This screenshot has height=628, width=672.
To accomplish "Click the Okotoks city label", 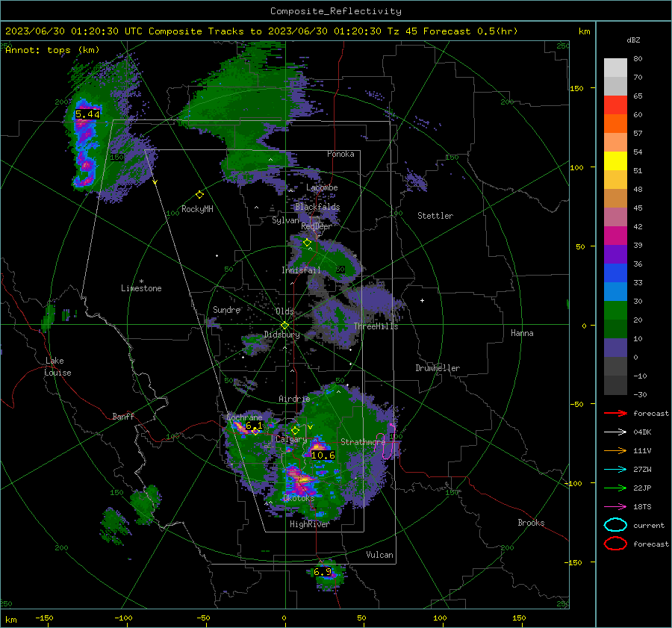I will (x=299, y=498).
